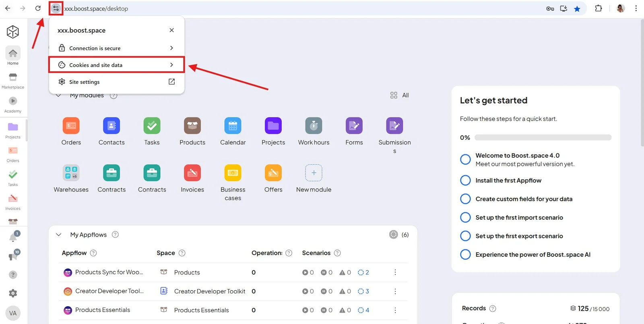Screen dimensions: 644x324
Task: Open Tasks from the left sidebar
Action: click(x=13, y=178)
